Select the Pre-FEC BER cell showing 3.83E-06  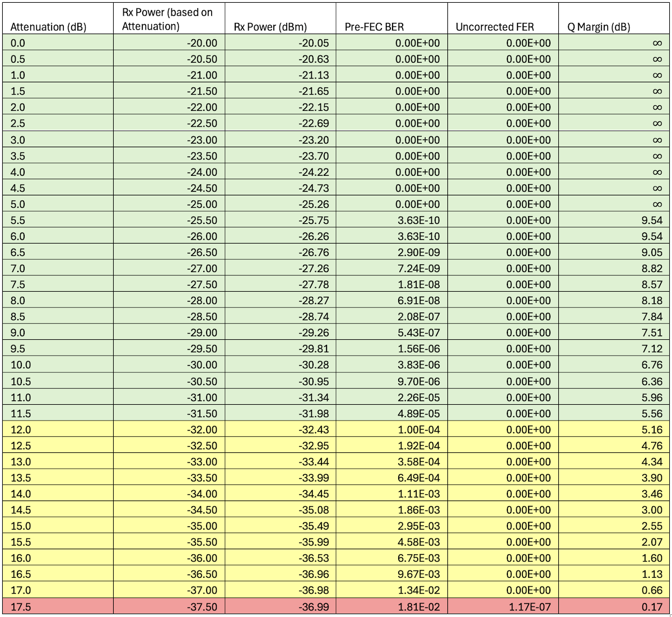point(392,365)
